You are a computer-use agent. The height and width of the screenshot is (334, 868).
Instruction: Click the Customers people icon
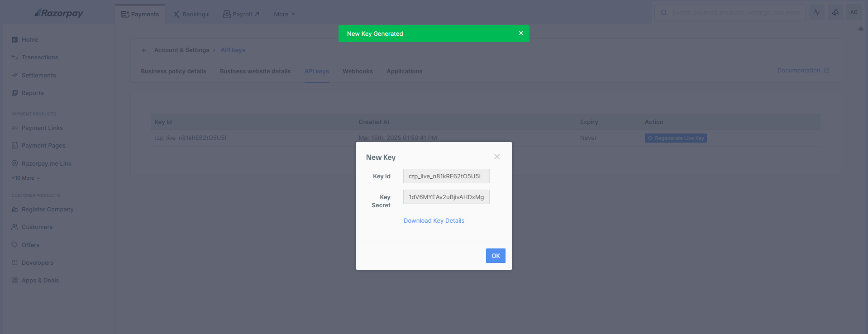14,227
